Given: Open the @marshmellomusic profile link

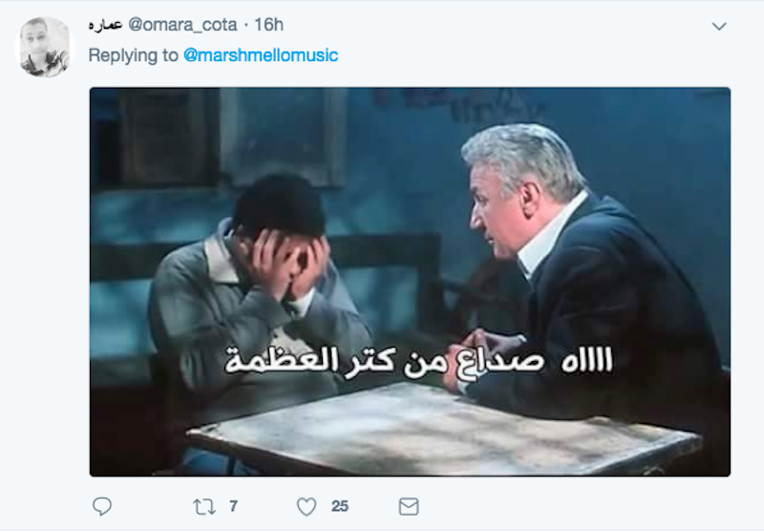Looking at the screenshot, I should 261,55.
